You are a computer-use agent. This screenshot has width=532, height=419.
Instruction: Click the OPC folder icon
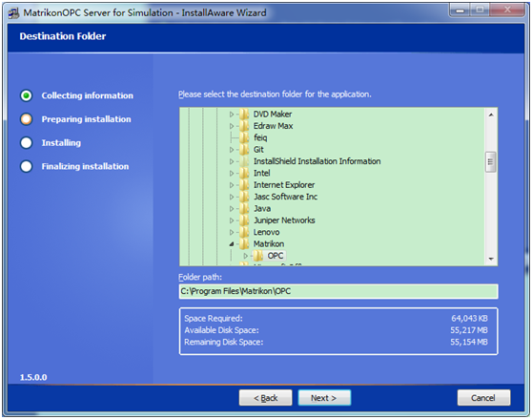(x=258, y=256)
